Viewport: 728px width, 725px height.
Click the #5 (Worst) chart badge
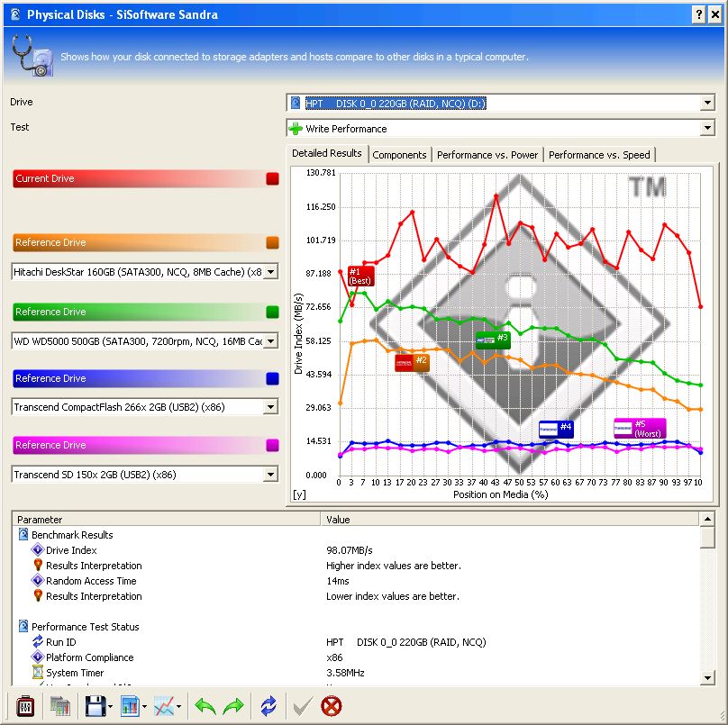click(x=640, y=429)
